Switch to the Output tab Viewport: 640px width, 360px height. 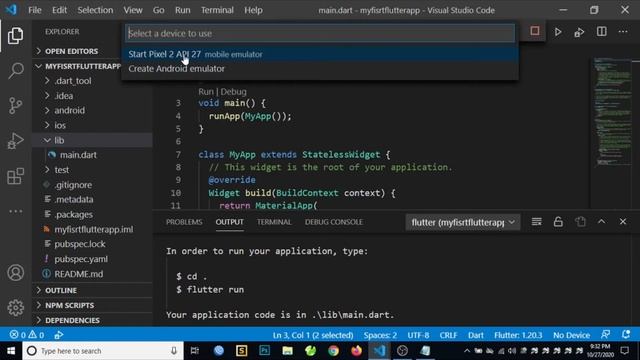[x=229, y=222]
